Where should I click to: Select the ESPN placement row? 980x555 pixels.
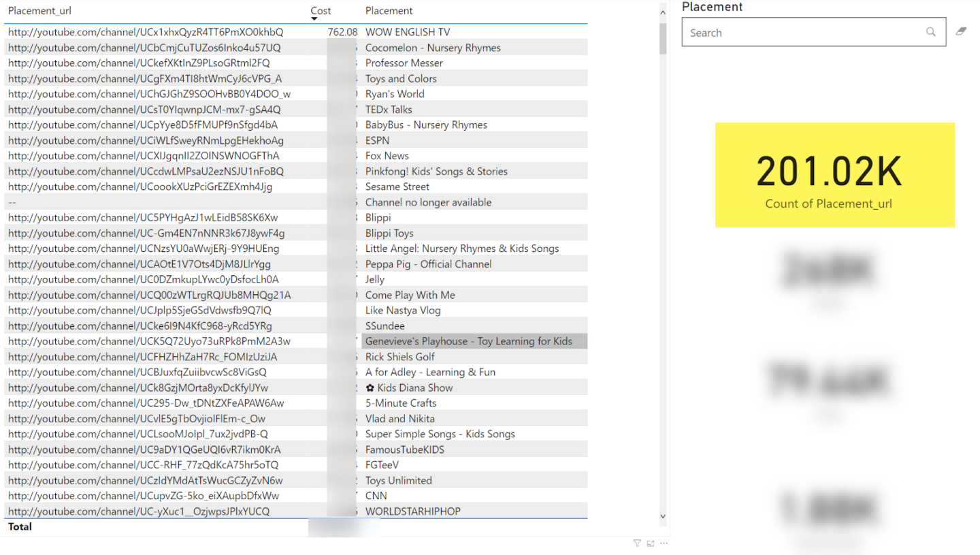pos(377,140)
